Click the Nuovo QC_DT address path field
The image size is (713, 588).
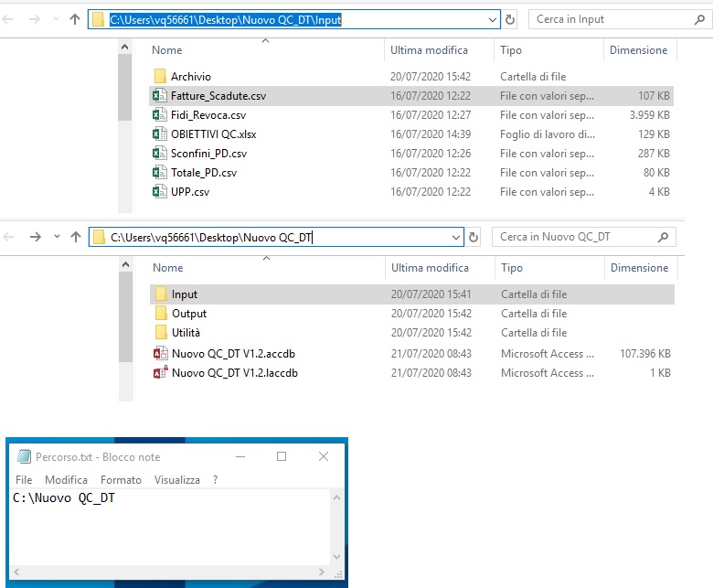[277, 238]
